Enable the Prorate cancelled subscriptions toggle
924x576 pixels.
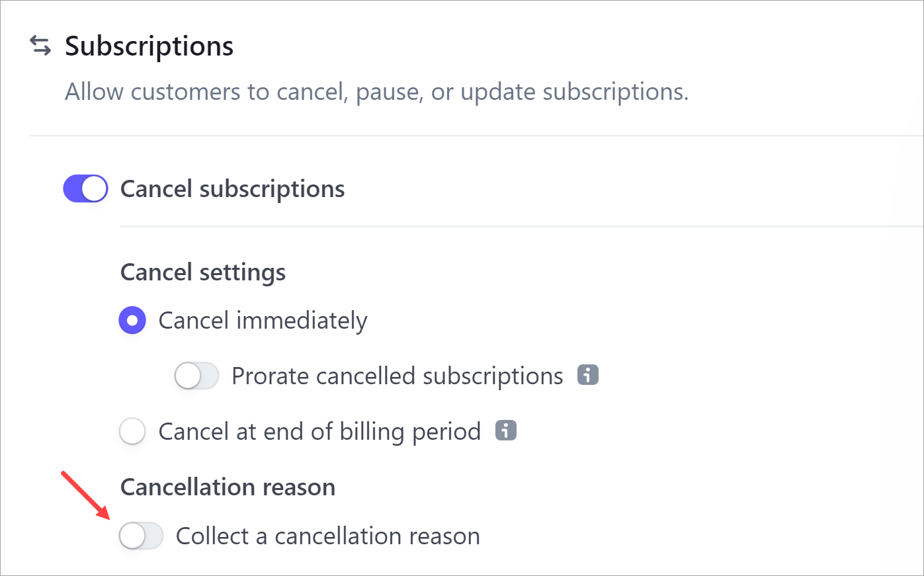pyautogui.click(x=196, y=376)
